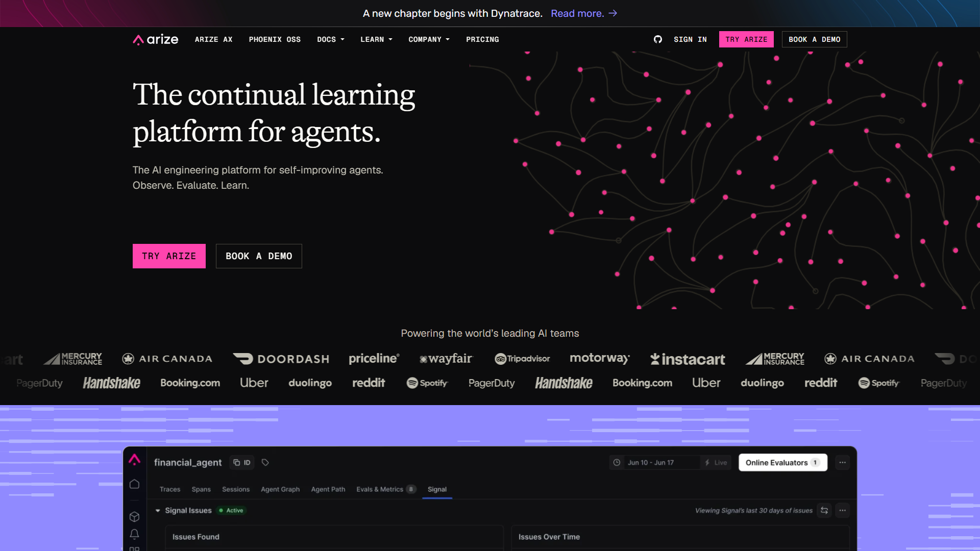
Task: Copy the financial_agent ID button
Action: point(242,462)
